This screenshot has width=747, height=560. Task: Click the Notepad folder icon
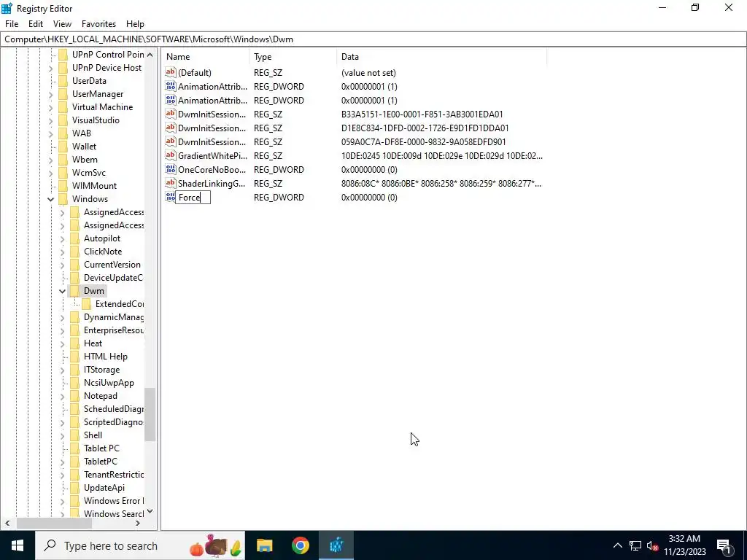(75, 396)
